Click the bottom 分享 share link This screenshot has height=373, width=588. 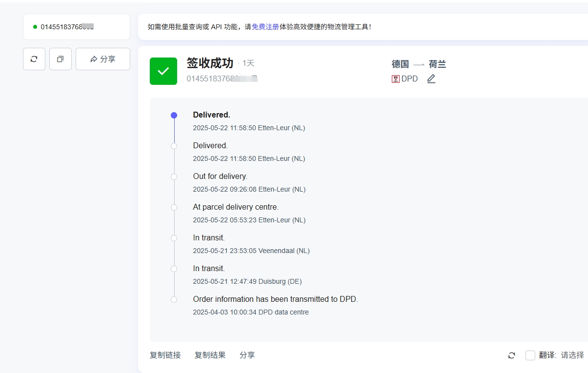click(247, 355)
